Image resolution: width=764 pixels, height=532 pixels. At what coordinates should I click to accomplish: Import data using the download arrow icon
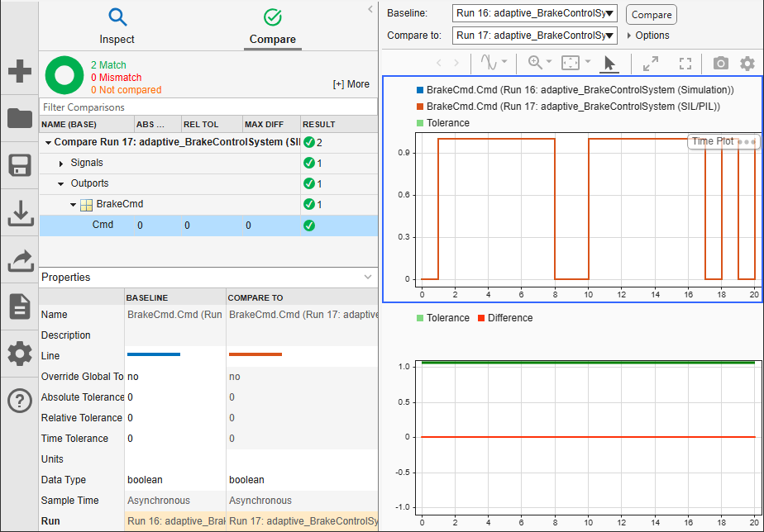[x=21, y=212]
